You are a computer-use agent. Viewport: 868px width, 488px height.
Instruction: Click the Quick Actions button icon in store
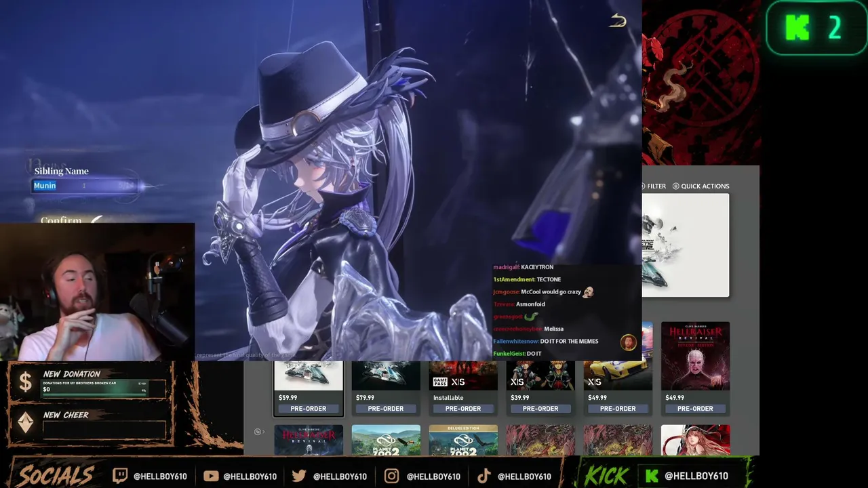click(675, 186)
